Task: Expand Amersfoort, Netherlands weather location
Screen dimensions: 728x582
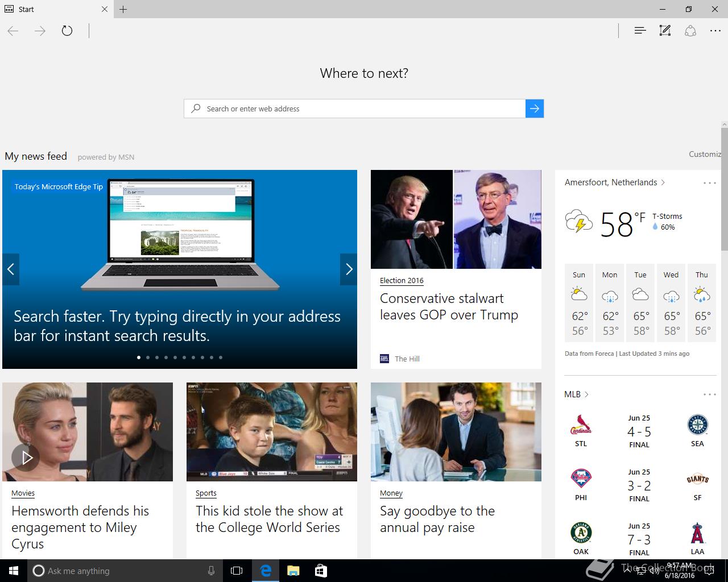Action: [615, 182]
